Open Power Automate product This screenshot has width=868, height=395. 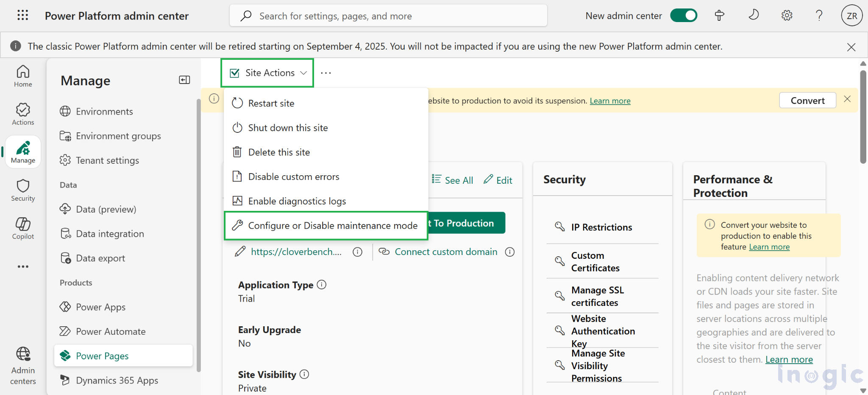click(x=123, y=331)
